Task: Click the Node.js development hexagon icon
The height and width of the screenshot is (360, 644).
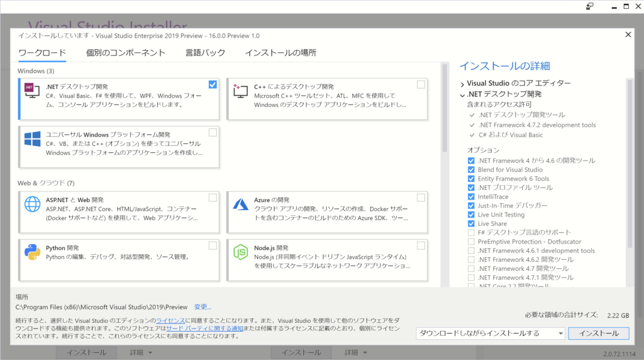Action: pyautogui.click(x=241, y=252)
